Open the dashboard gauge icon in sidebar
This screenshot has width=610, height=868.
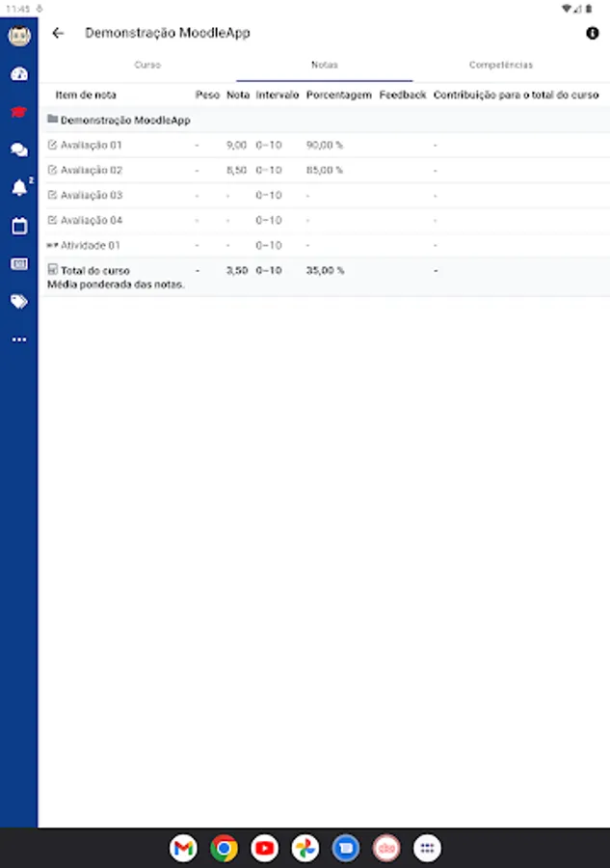pyautogui.click(x=19, y=74)
